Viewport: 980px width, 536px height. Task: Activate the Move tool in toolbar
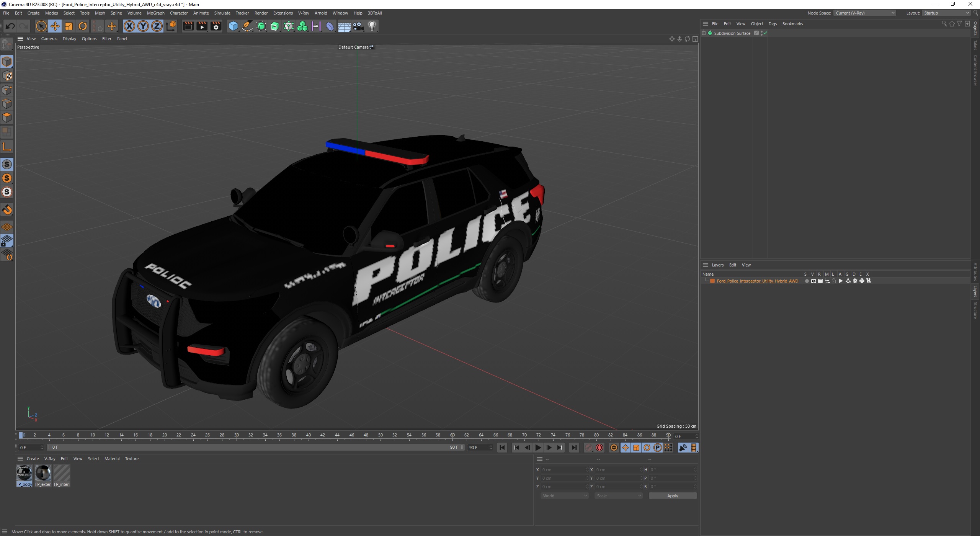click(x=55, y=26)
